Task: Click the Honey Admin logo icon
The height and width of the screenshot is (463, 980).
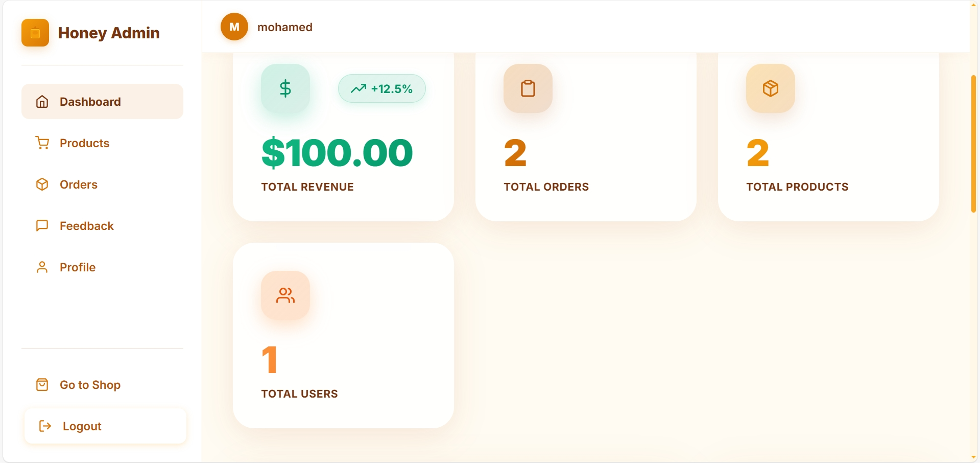Action: 35,33
